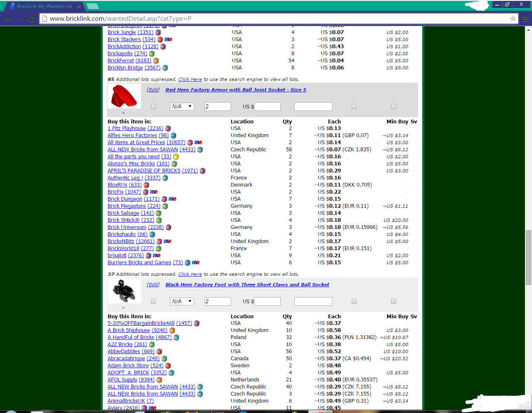Tick the last checkbox in the Black Foot row
This screenshot has height=413, width=532.
394,302
